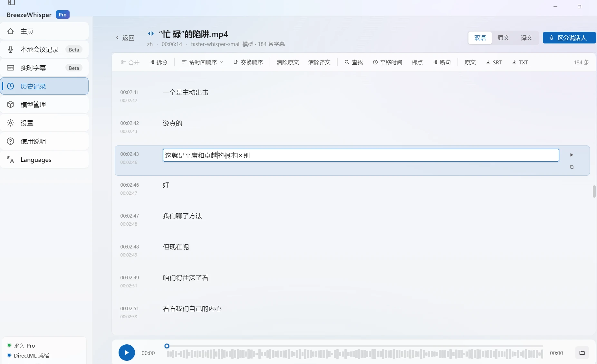Screen dimensions: 597x364
Task: Click 清除译文 in toolbar
Action: (x=319, y=62)
